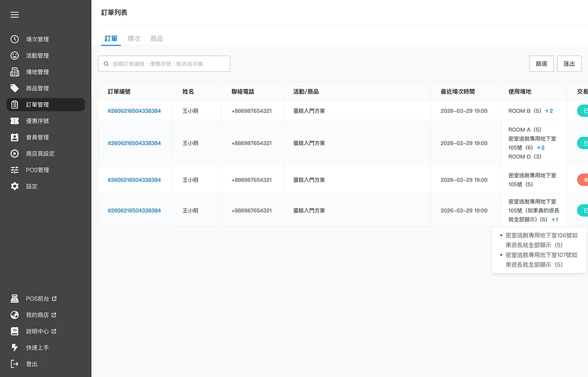Image resolution: width=588 pixels, height=377 pixels.
Task: Open the second row order number link
Action: 134,143
